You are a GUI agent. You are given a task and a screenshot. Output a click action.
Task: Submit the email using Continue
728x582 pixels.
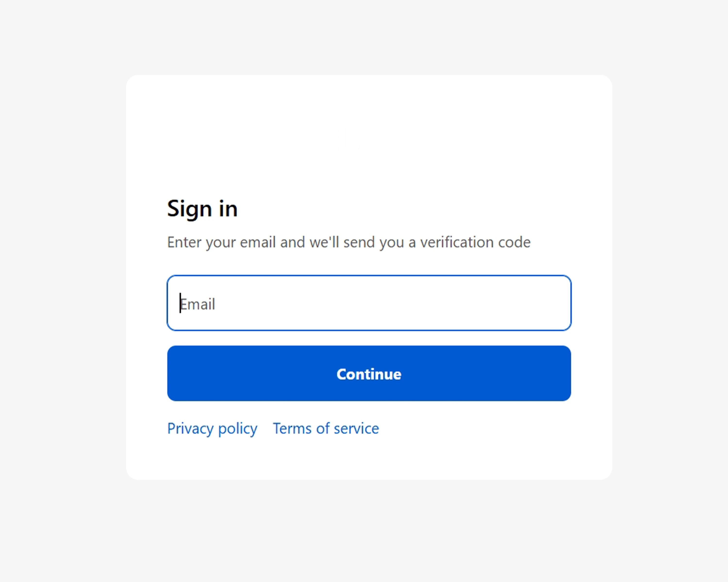pos(369,373)
